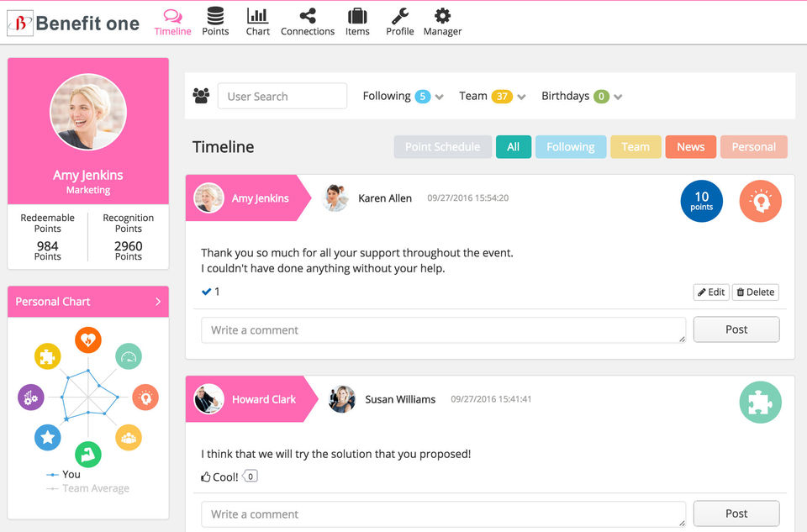This screenshot has width=807, height=532.
Task: Expand the Team 37 dropdown
Action: tap(521, 97)
